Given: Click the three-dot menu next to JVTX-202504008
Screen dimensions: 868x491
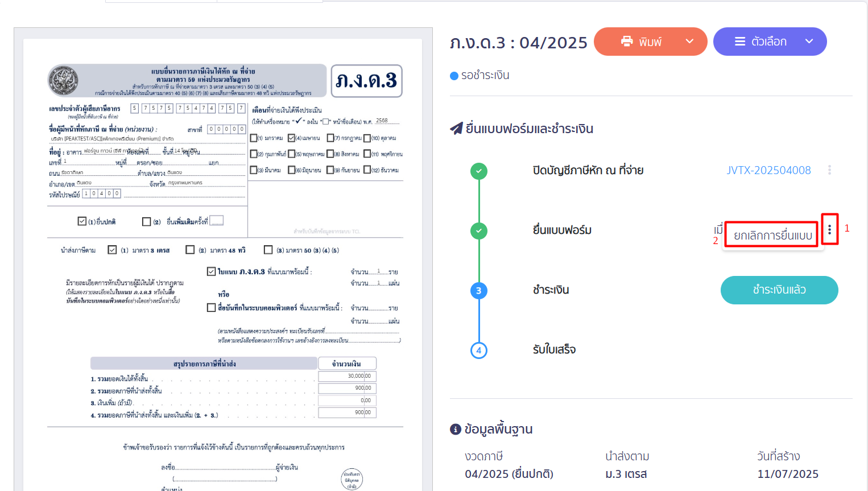Looking at the screenshot, I should pos(829,170).
